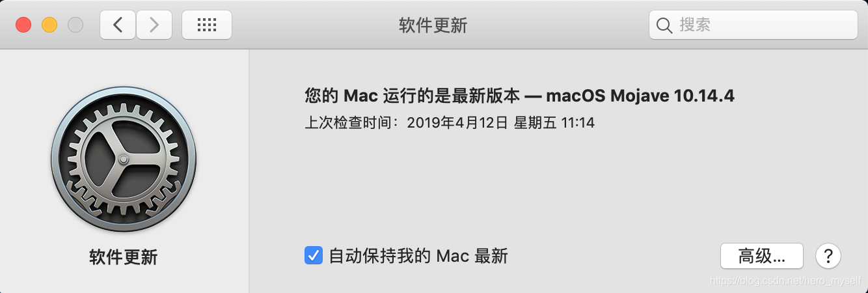Click the greyed-out zoom window button
This screenshot has width=868, height=293.
coord(75,25)
